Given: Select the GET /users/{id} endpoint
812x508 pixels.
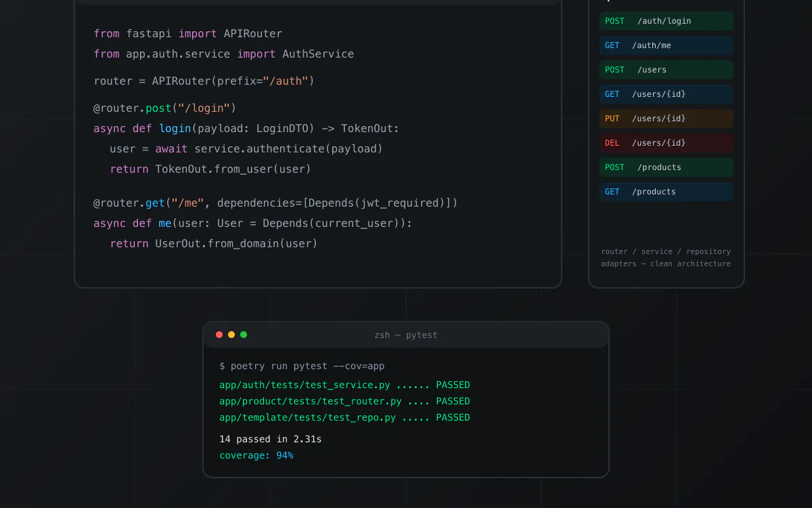Looking at the screenshot, I should [x=667, y=94].
